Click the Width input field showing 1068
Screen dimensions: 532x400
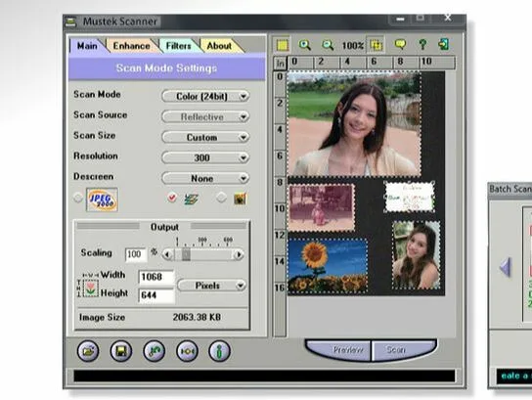pyautogui.click(x=156, y=277)
